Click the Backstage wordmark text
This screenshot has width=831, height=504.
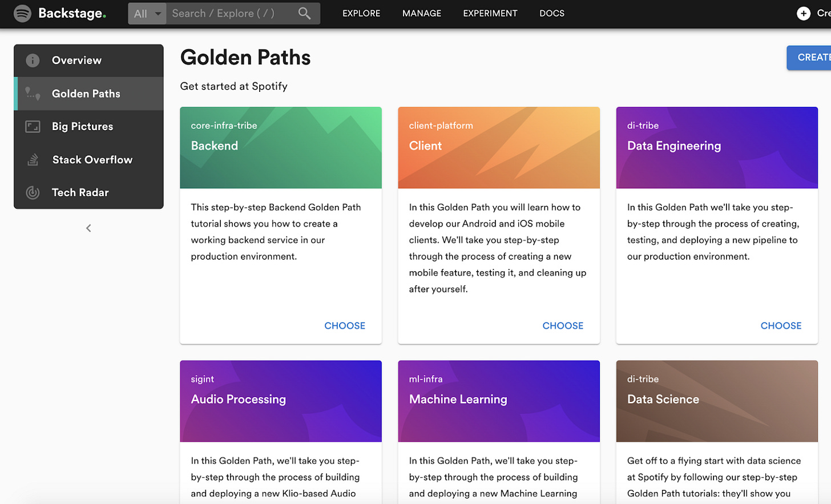coord(72,13)
